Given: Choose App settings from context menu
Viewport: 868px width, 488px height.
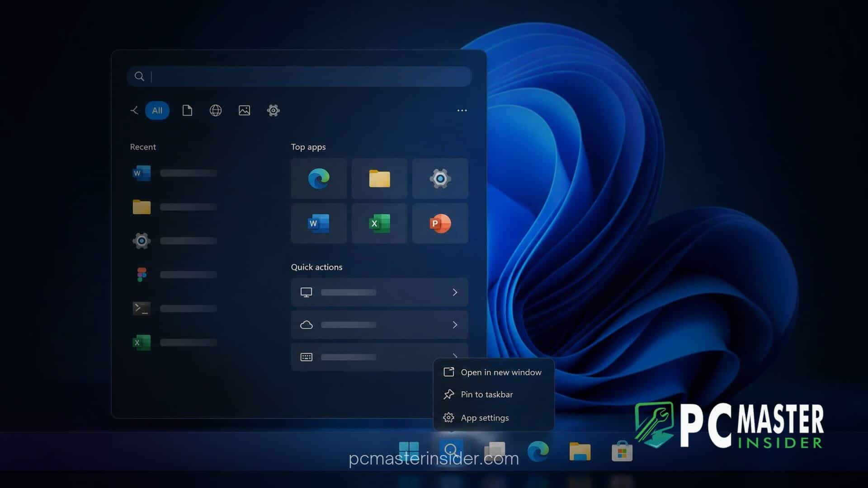Looking at the screenshot, I should [x=494, y=418].
